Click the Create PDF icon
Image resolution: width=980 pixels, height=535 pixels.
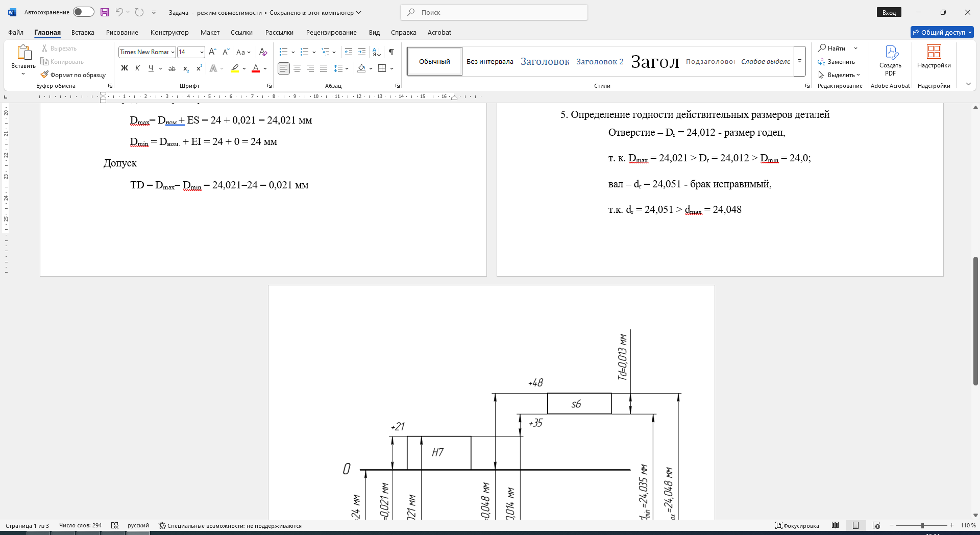(x=891, y=52)
